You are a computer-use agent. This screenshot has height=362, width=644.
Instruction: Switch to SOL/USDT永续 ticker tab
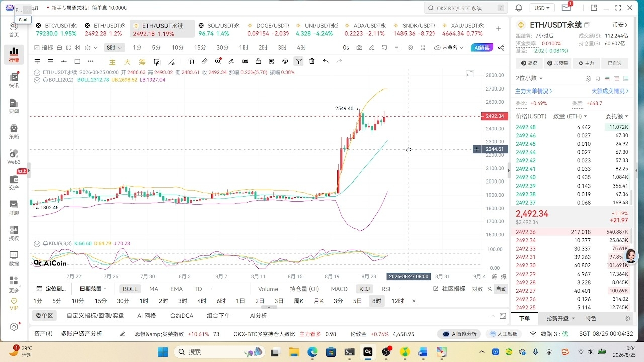(218, 29)
